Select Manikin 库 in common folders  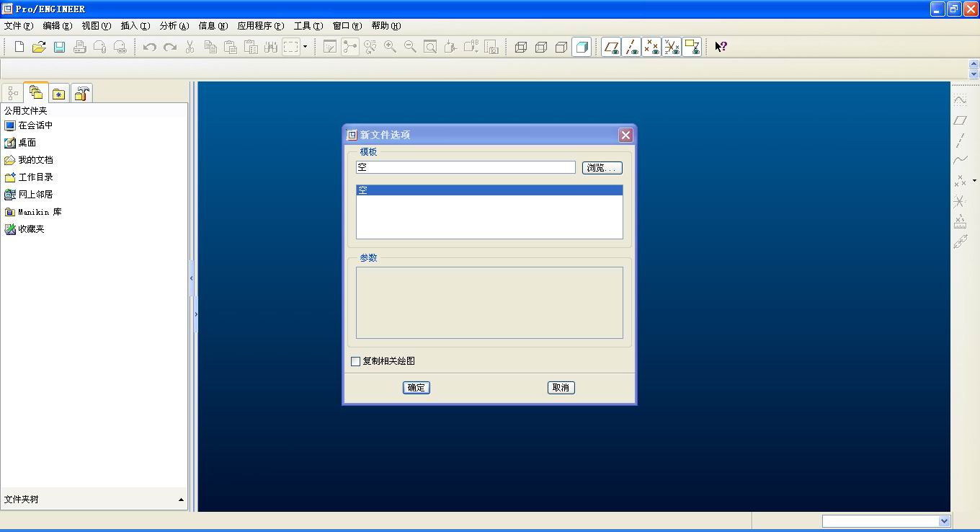(33, 212)
